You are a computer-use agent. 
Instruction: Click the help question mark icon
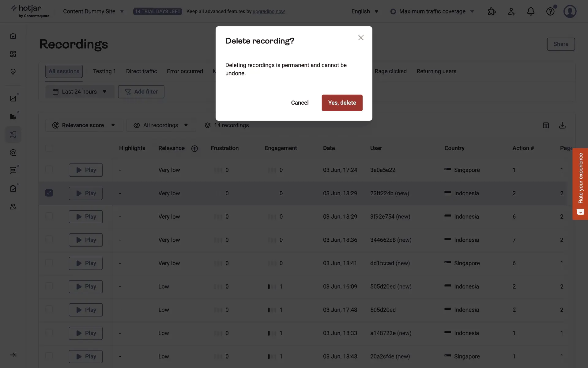(x=550, y=12)
